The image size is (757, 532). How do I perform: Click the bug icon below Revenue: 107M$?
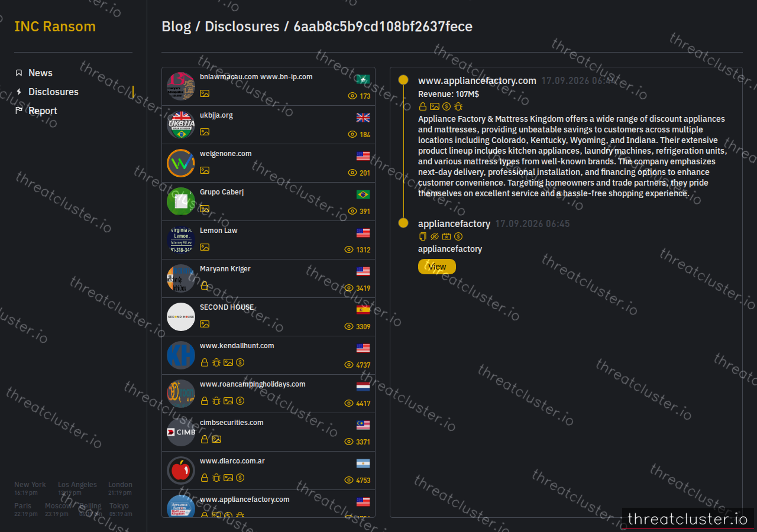[458, 106]
